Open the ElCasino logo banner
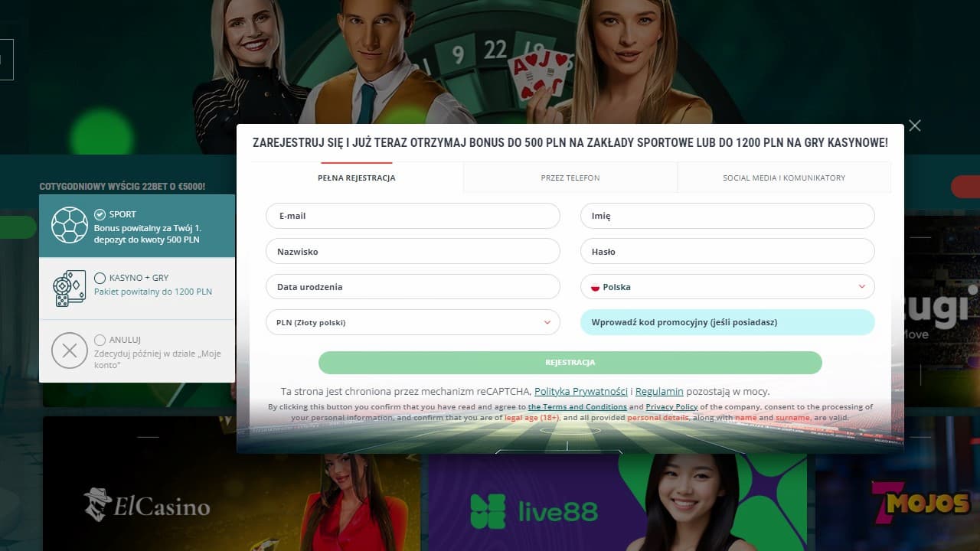 pyautogui.click(x=147, y=505)
